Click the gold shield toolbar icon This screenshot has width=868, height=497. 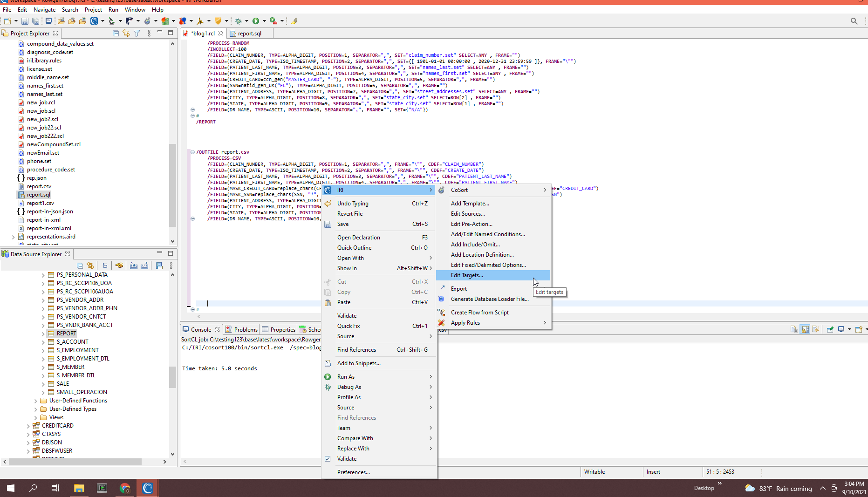(x=218, y=21)
